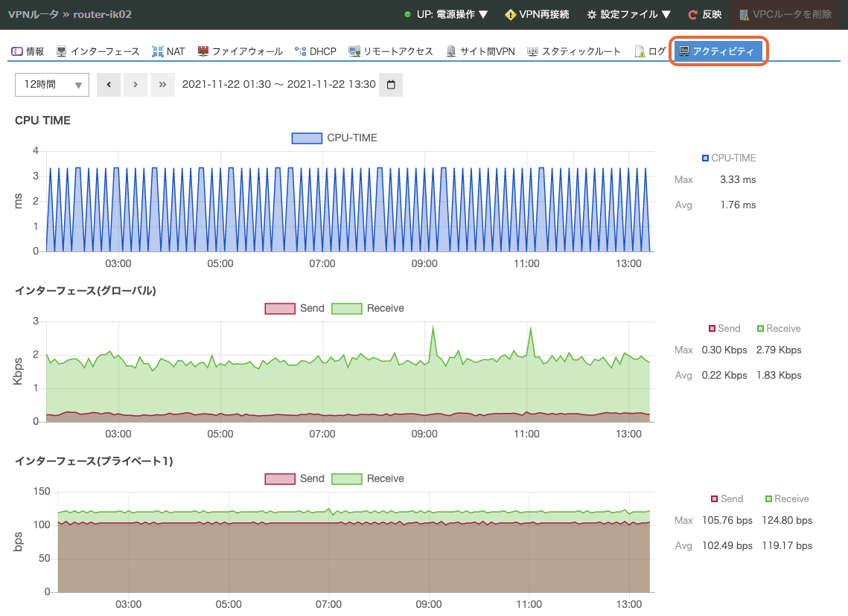This screenshot has width=848, height=616.
Task: Open the リモートアクセス tab
Action: click(x=390, y=51)
